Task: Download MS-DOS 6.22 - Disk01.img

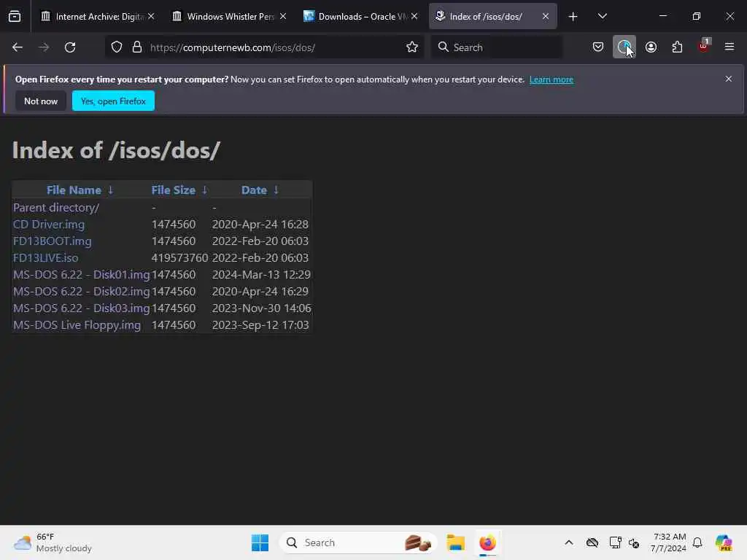Action: (82, 275)
